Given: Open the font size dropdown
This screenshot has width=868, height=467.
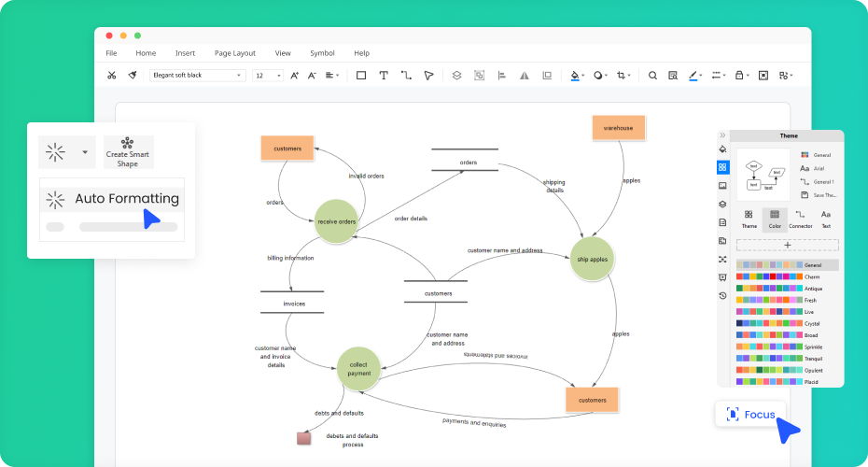Looking at the screenshot, I should coord(267,76).
